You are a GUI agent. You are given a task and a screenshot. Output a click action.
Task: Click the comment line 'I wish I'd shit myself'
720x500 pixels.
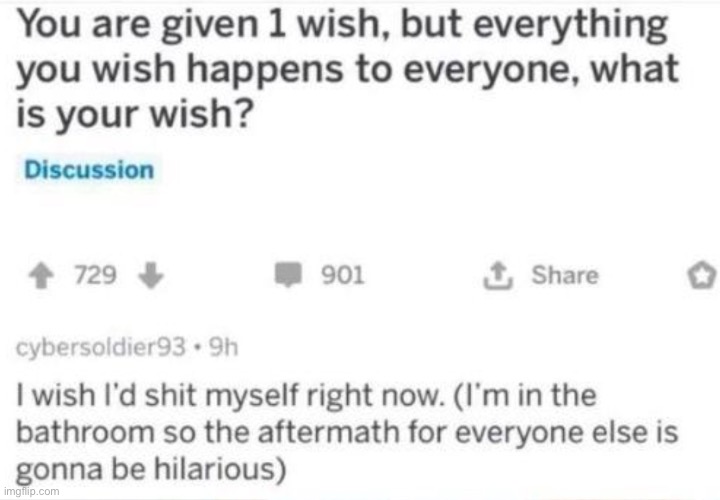[x=306, y=396]
